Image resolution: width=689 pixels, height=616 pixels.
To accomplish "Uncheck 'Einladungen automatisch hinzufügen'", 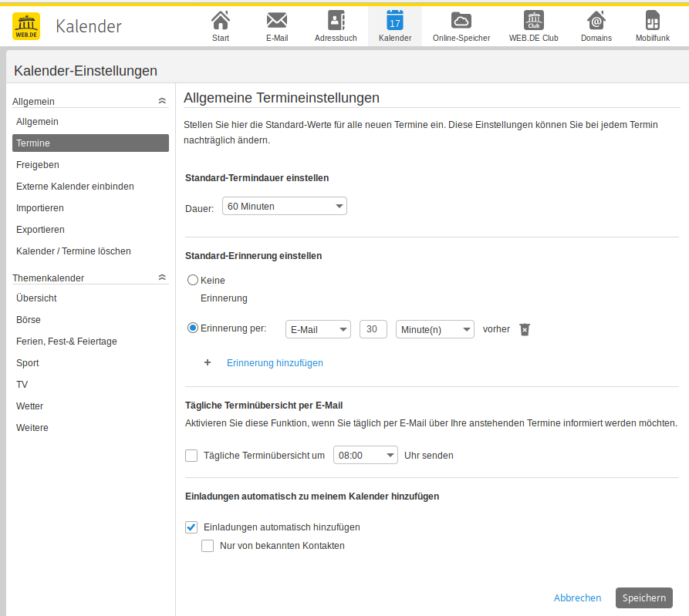I will pos(191,527).
